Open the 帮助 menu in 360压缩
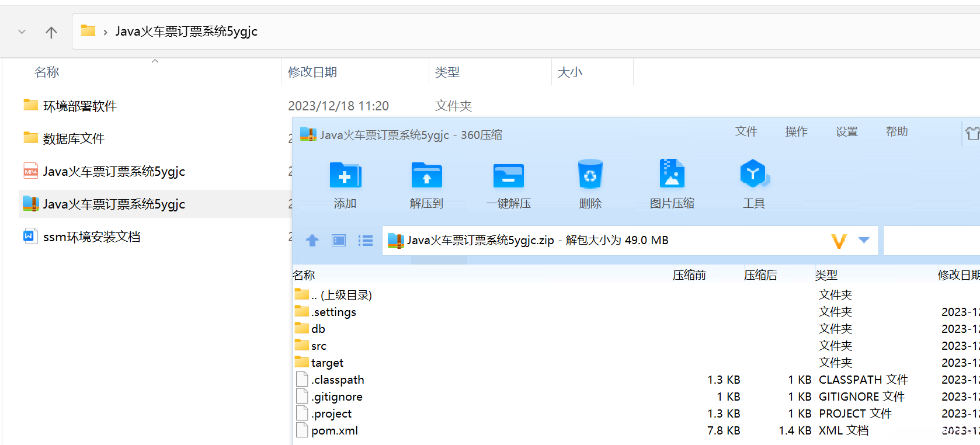 [897, 132]
